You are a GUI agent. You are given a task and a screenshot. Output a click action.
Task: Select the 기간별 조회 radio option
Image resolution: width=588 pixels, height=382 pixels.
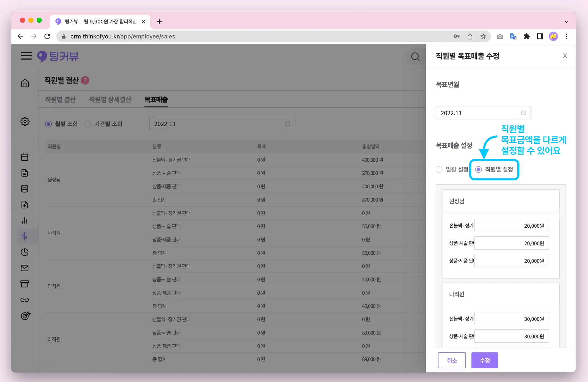[88, 124]
